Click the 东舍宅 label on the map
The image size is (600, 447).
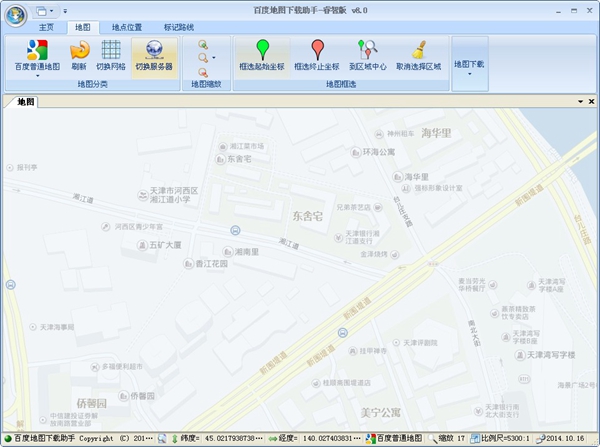[307, 216]
